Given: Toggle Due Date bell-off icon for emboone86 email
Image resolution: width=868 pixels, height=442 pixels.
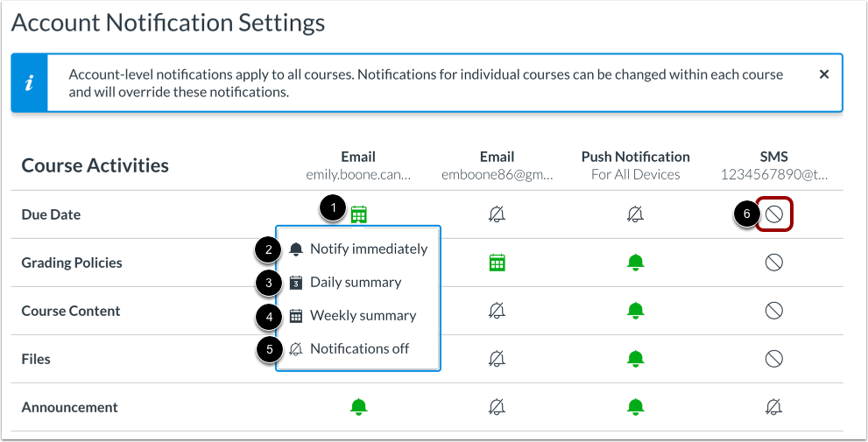Looking at the screenshot, I should pos(498,214).
